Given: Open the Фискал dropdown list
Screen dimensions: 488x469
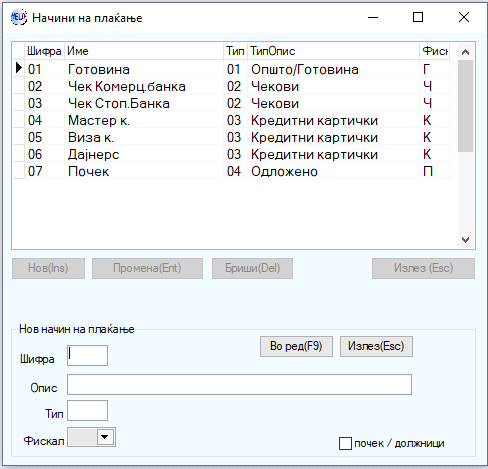Looking at the screenshot, I should [105, 437].
